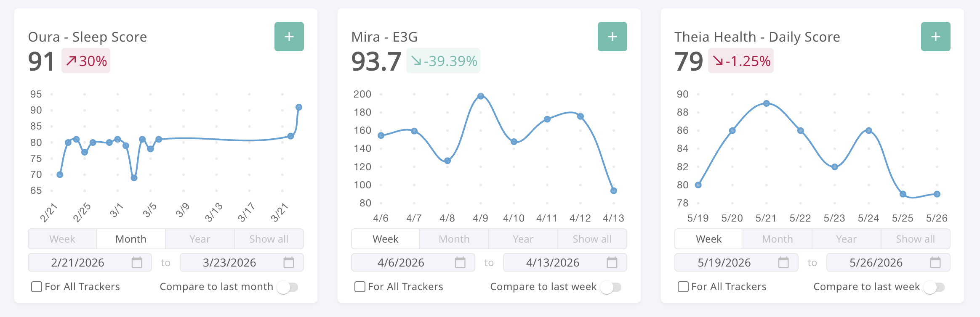
Task: Click the plus button on Oura Sleep Score card
Action: 289,37
